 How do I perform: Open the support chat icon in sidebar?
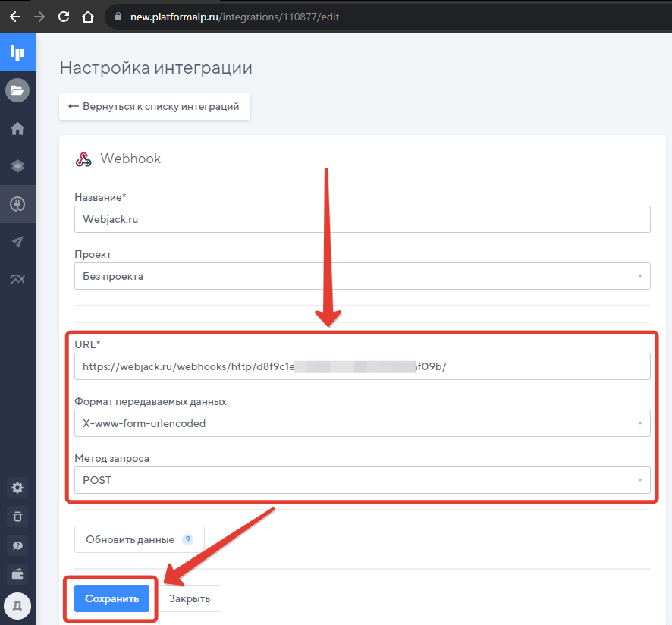17,545
